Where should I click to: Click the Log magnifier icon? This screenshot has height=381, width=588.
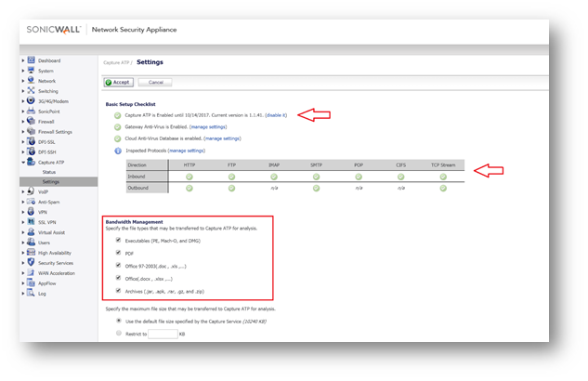(x=32, y=293)
